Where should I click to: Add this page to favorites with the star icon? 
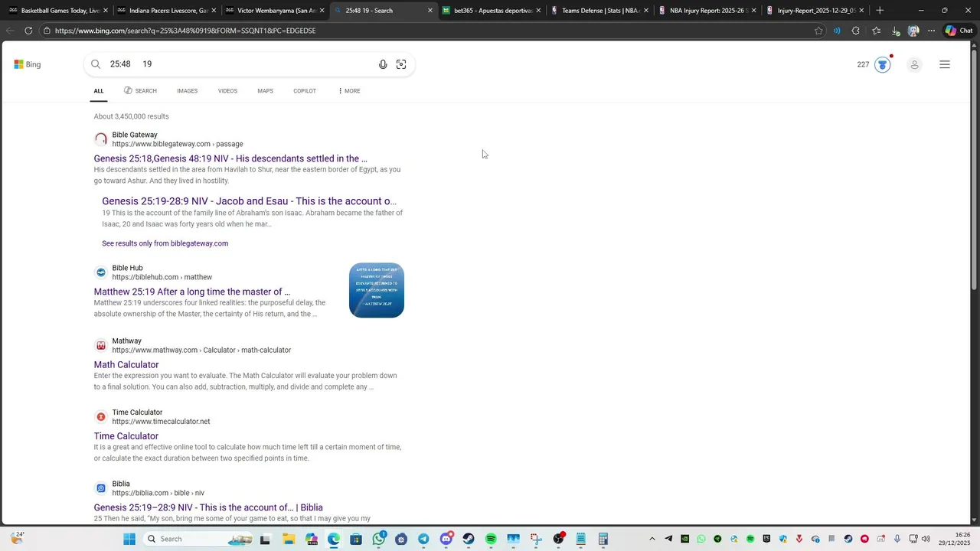click(x=818, y=31)
